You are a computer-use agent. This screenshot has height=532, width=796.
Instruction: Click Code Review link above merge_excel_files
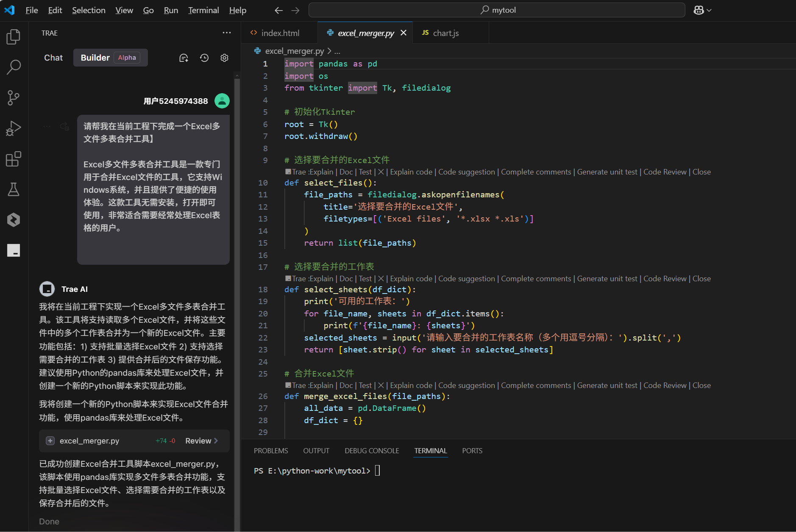(x=665, y=385)
